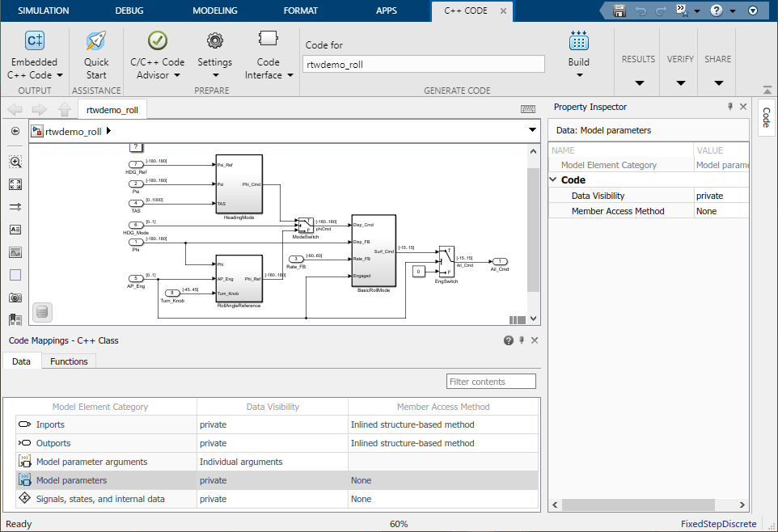Toggle Hide/Show Model Browser arrow icon
The height and width of the screenshot is (532, 778).
point(15,131)
